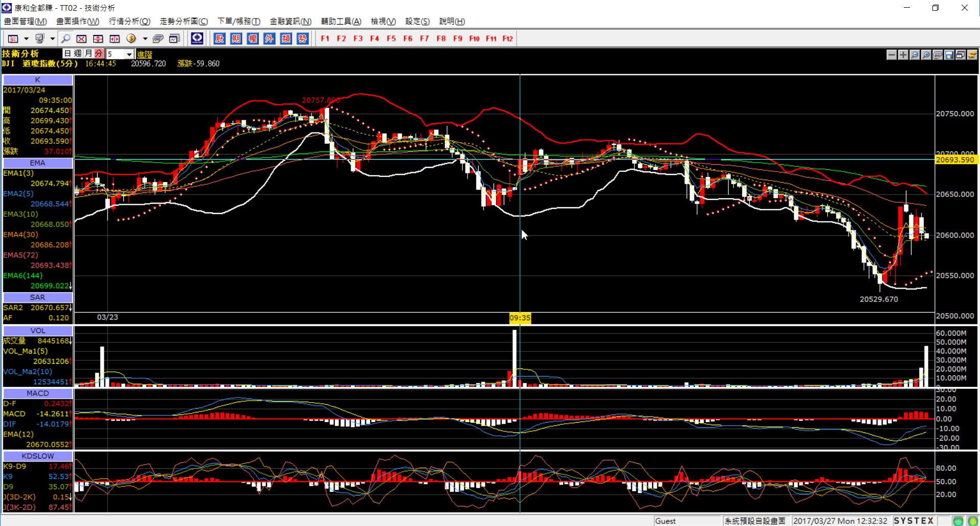Click the SAR2 value 20670.657
Viewport: 980px width, 526px height.
pos(50,308)
